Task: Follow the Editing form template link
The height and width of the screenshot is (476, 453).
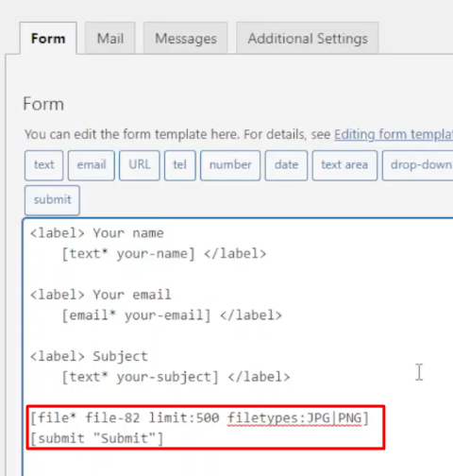Action: 394,134
